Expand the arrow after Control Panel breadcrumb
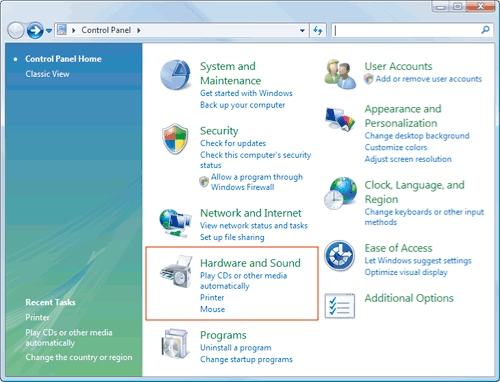 [x=139, y=30]
